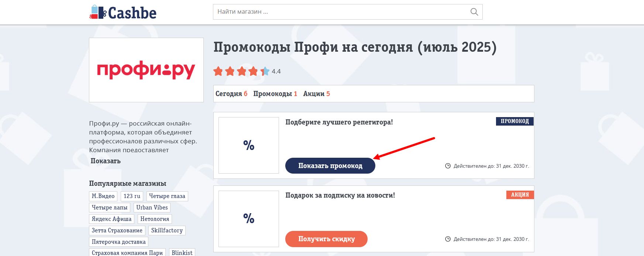Open the Cashbe logo home link
The width and height of the screenshot is (644, 256).
(x=123, y=12)
